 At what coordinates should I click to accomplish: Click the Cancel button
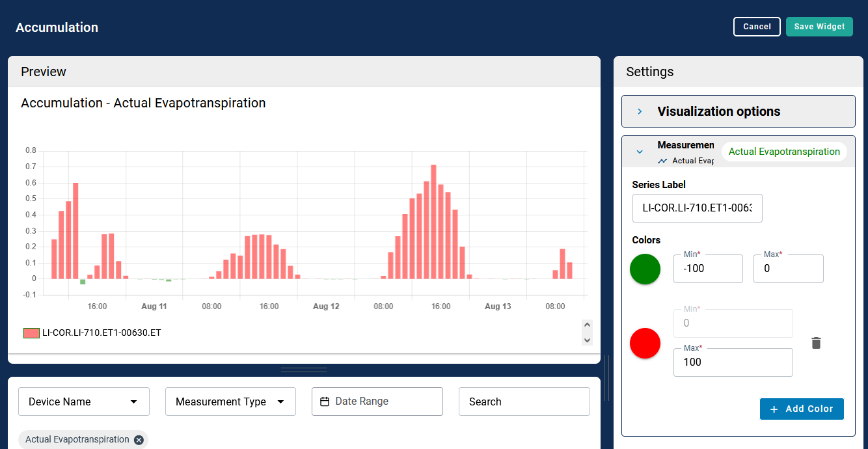click(757, 27)
